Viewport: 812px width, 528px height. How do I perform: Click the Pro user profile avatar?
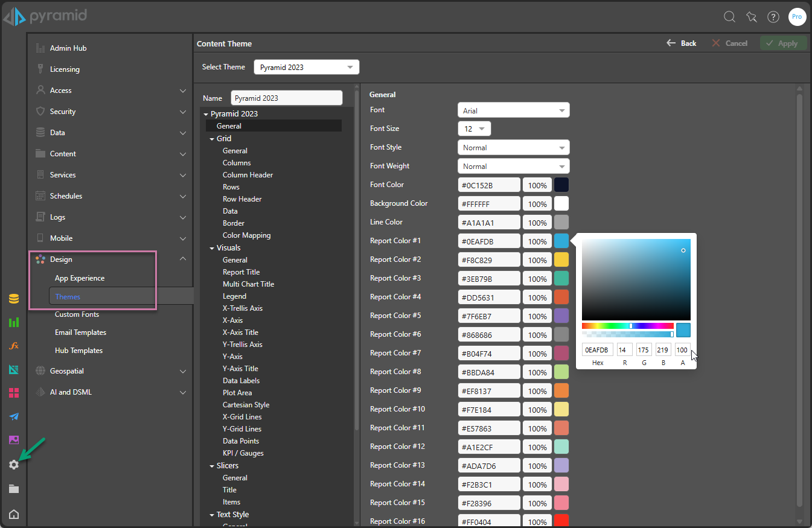coord(797,17)
